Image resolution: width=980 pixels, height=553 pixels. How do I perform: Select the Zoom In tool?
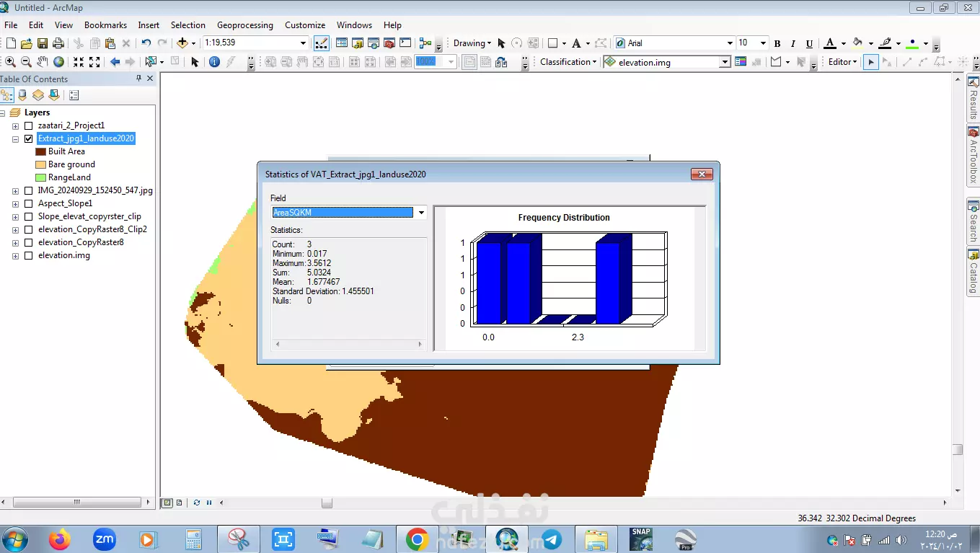pos(10,62)
